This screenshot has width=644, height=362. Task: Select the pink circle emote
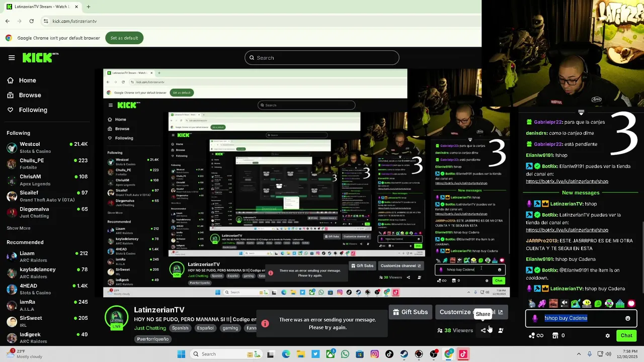[631, 303]
